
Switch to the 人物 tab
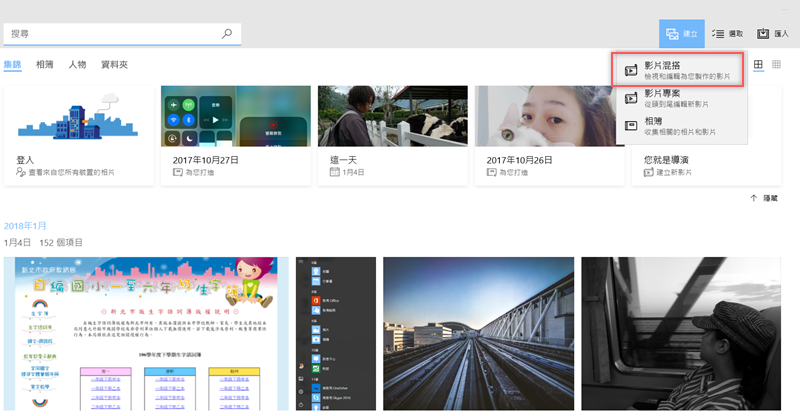[x=76, y=65]
